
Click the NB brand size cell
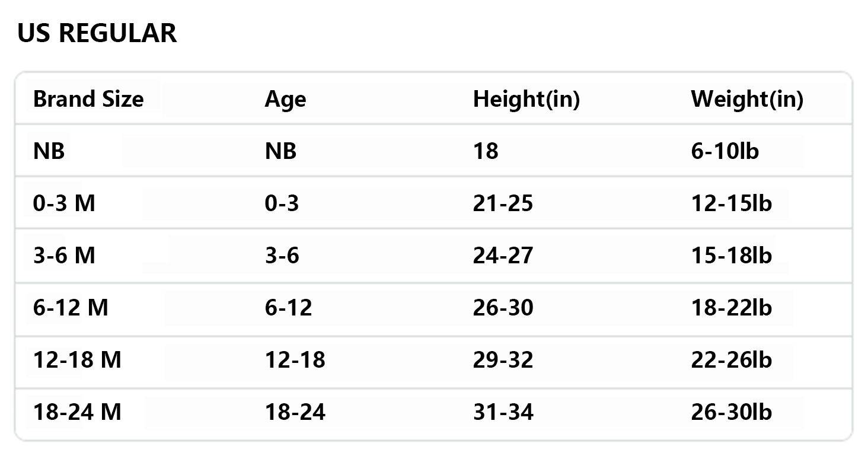(49, 151)
